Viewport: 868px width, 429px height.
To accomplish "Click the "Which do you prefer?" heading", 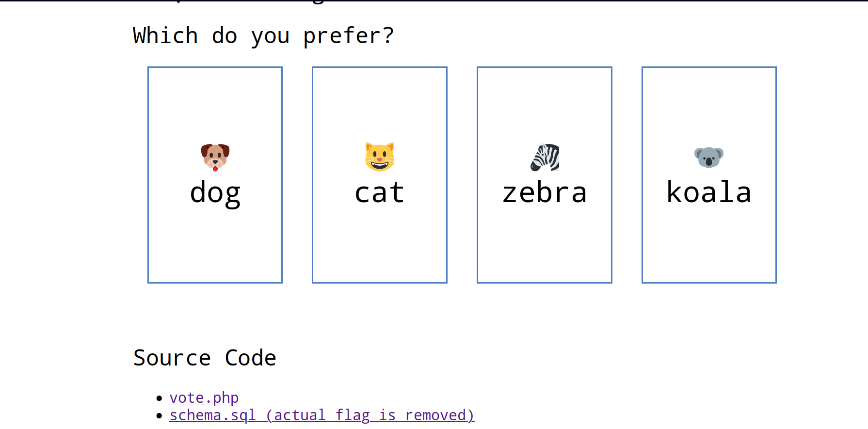I will (263, 36).
